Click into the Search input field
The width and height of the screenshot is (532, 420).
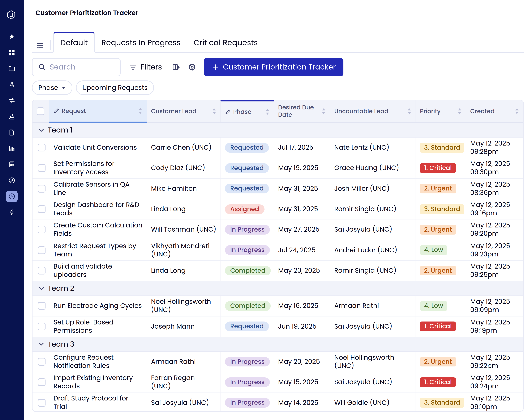(76, 67)
